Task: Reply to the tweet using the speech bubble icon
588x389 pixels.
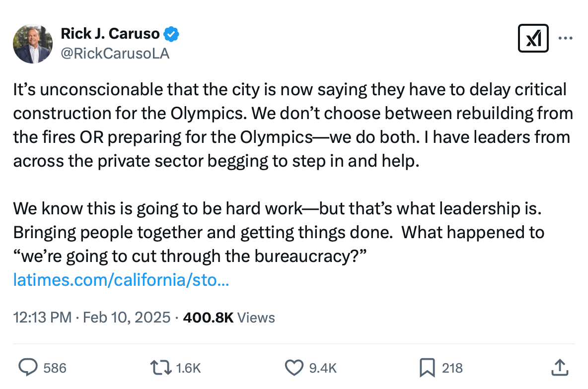Action: click(x=28, y=368)
